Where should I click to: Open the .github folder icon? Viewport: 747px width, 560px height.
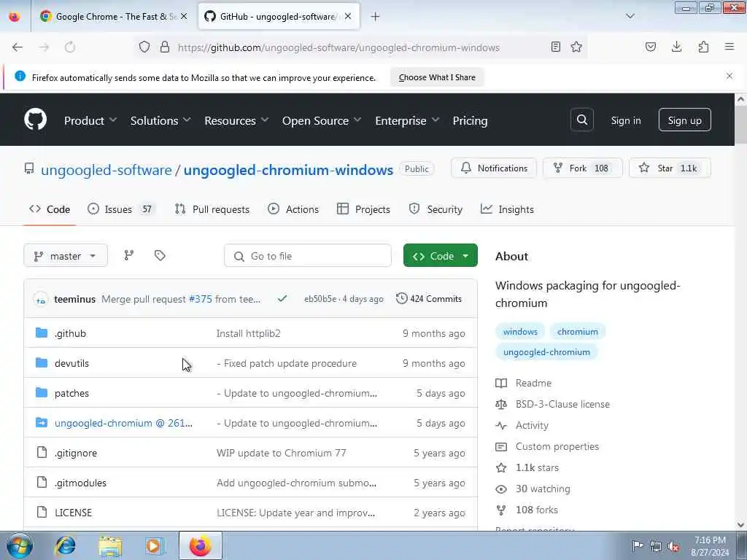click(42, 332)
